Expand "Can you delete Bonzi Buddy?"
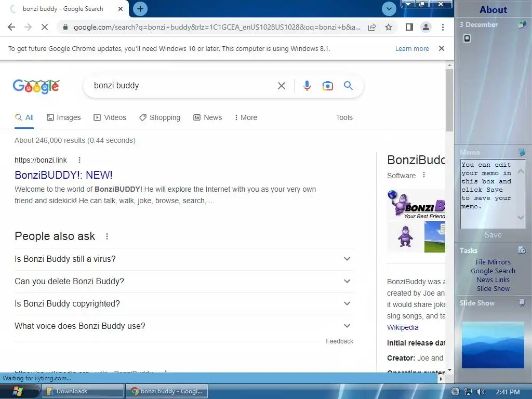The image size is (532, 399). (x=184, y=281)
